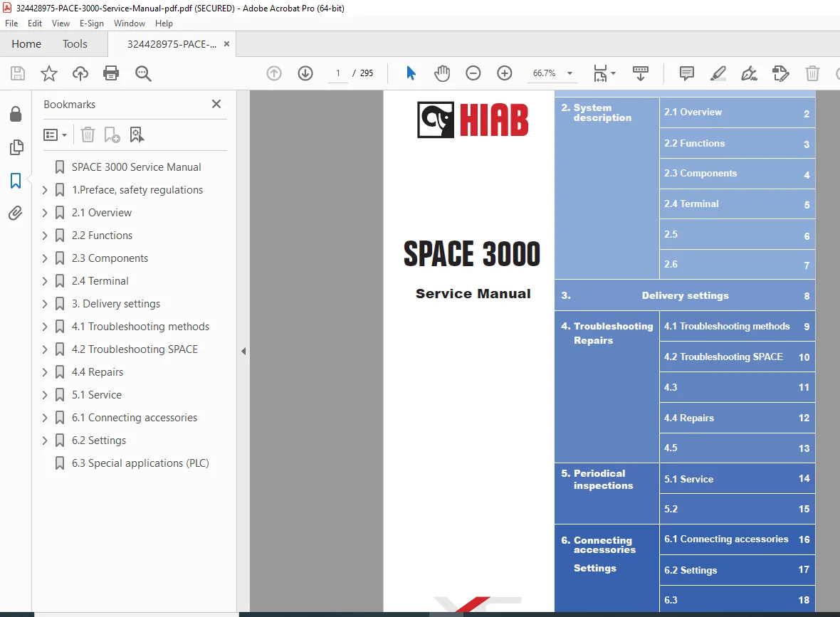Click 4.2 Troubleshooting SPACE page link
The height and width of the screenshot is (617, 840).
point(724,357)
